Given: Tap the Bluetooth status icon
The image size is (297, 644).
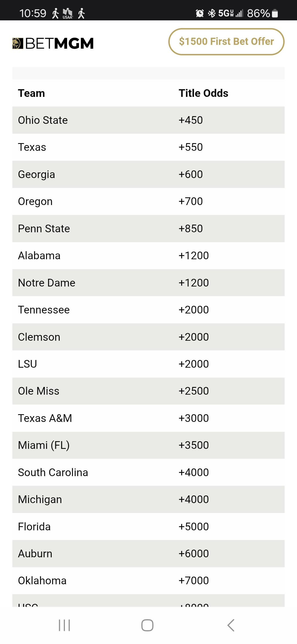Looking at the screenshot, I should tap(211, 13).
